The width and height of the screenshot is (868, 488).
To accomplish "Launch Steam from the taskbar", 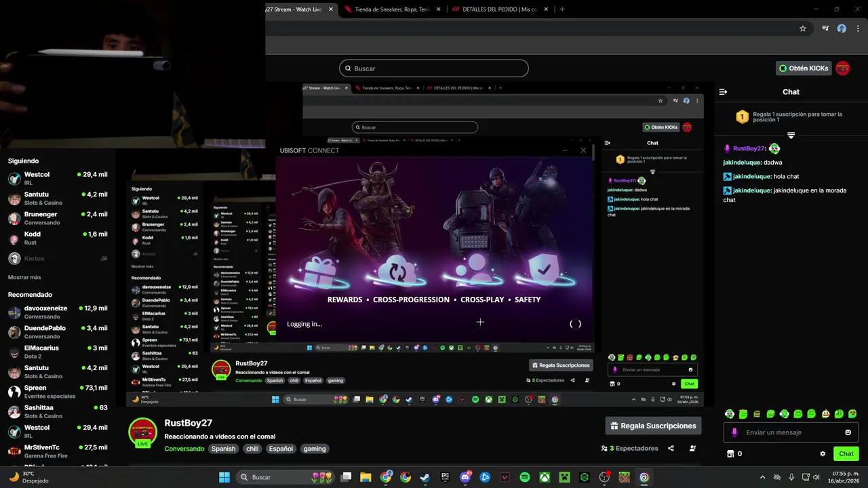I will coord(425,477).
